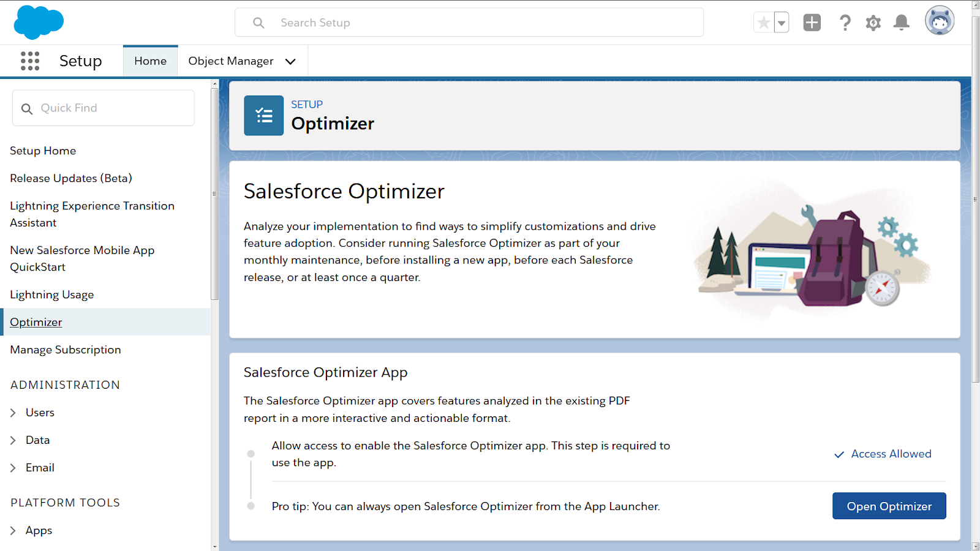Expand the Email section chevron
This screenshot has width=980, height=551.
tap(13, 468)
